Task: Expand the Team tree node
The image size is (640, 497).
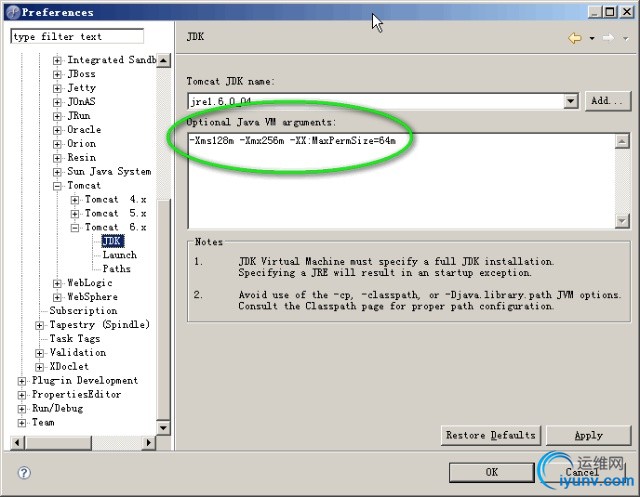Action: coord(22,423)
